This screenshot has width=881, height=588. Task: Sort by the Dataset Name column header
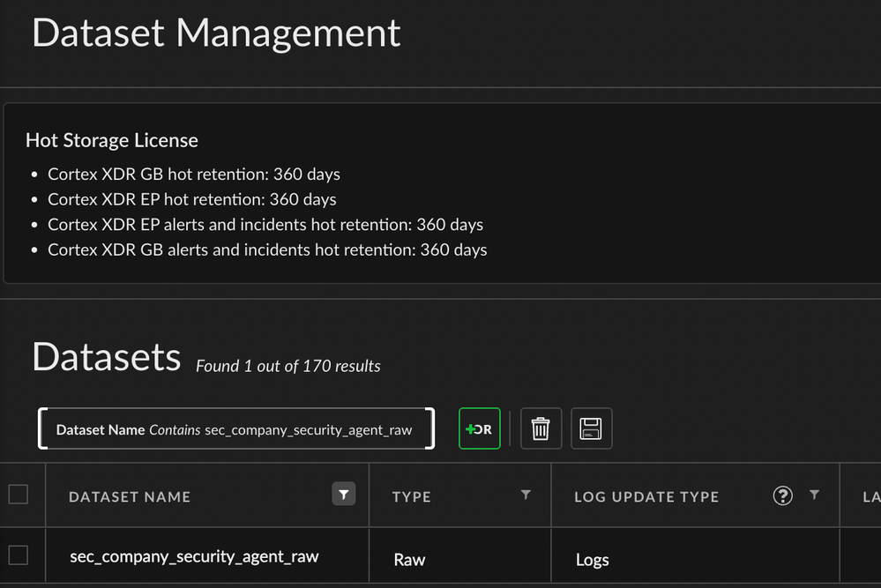click(x=130, y=497)
